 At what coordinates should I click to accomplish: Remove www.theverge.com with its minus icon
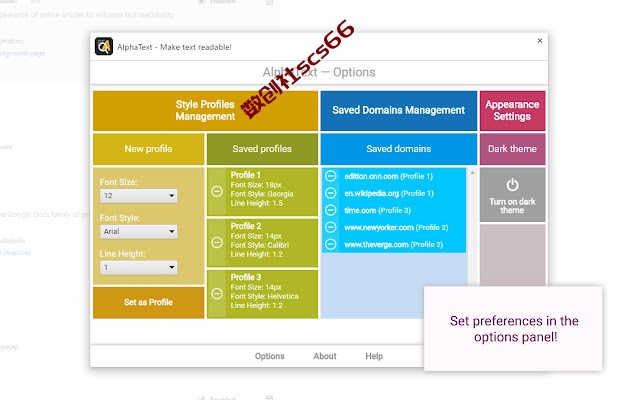coord(331,244)
